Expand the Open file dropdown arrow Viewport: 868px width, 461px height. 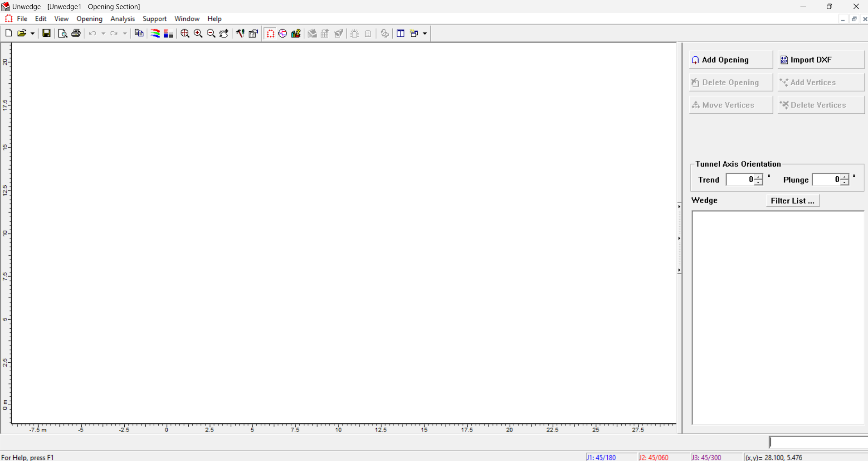32,33
